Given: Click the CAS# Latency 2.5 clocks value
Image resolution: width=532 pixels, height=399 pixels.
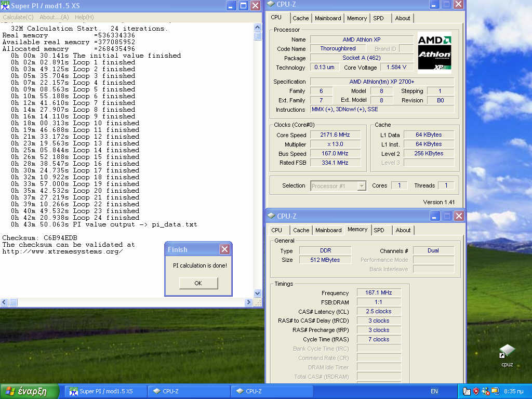Looking at the screenshot, I should (379, 311).
